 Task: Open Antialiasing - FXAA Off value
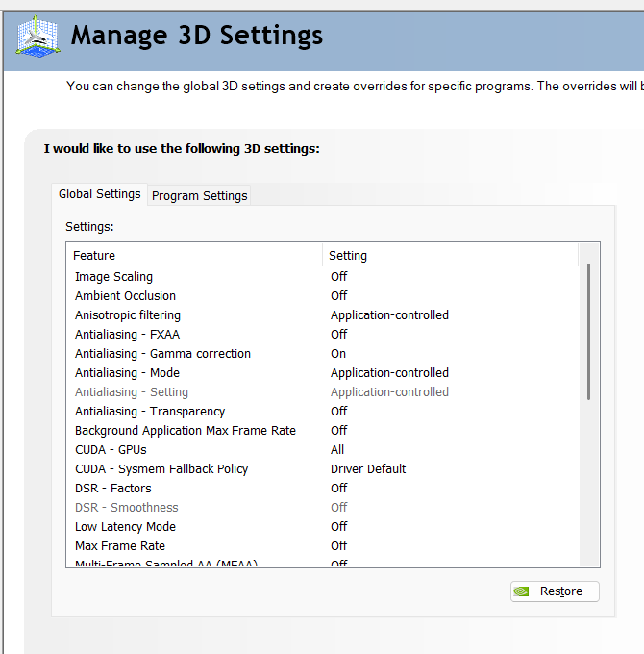pyautogui.click(x=339, y=334)
